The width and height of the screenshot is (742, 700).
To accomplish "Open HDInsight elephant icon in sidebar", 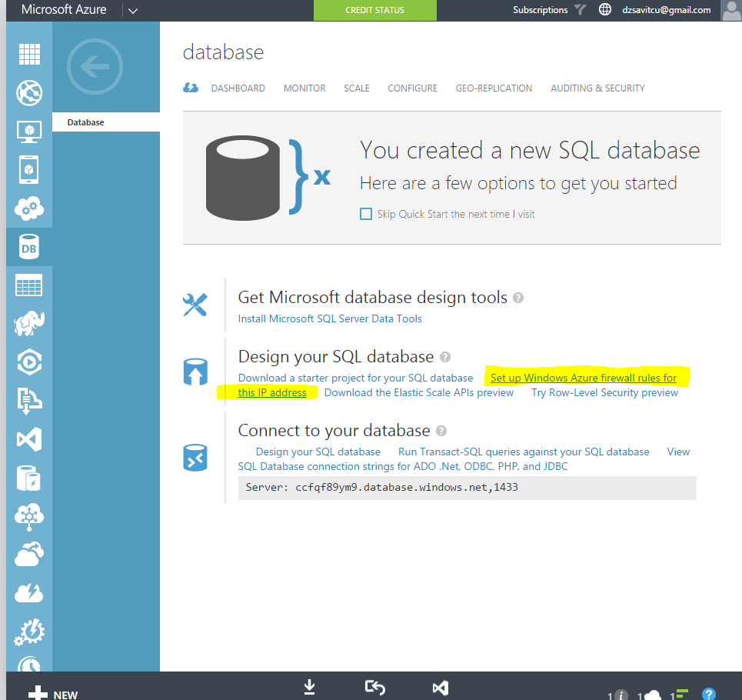I will point(29,324).
